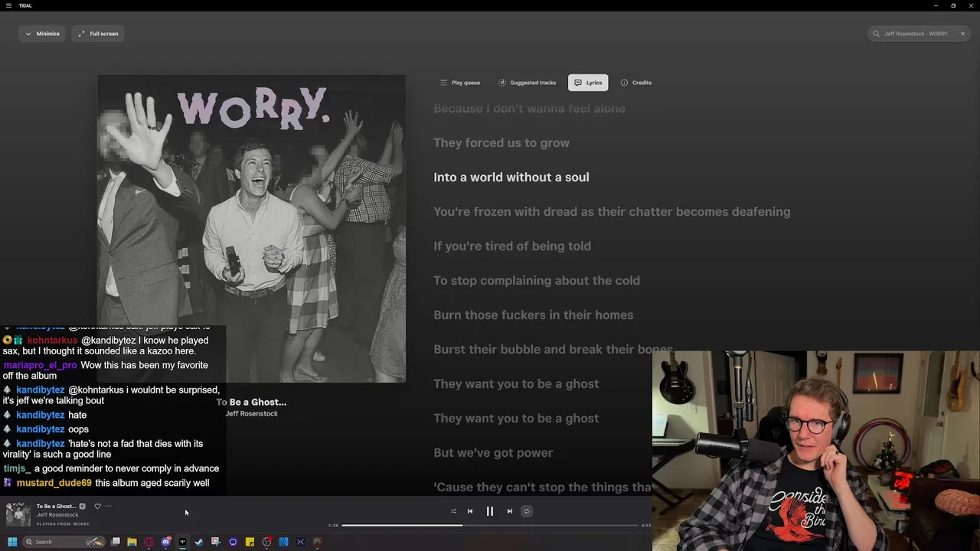Click the purple circle icon in taskbar
The image size is (980, 551).
click(233, 542)
